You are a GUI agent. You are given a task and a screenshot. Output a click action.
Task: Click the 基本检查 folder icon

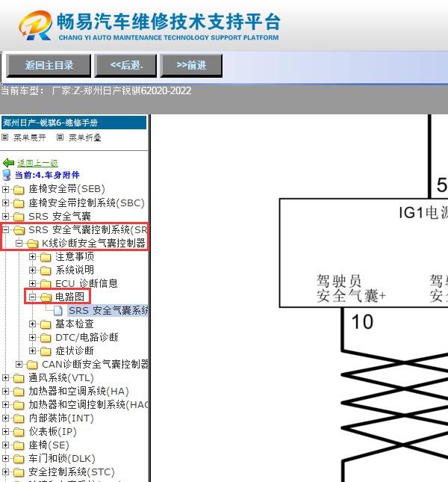(46, 324)
